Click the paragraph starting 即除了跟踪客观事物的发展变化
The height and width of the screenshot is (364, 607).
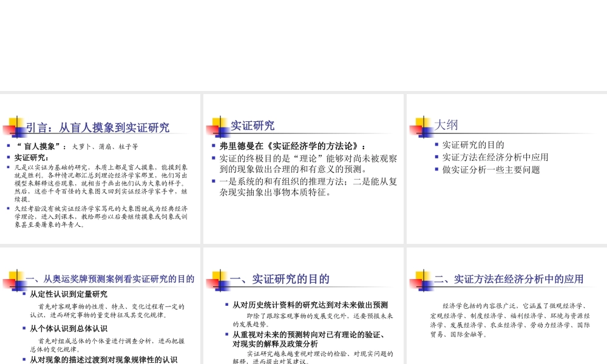pyautogui.click(x=313, y=320)
